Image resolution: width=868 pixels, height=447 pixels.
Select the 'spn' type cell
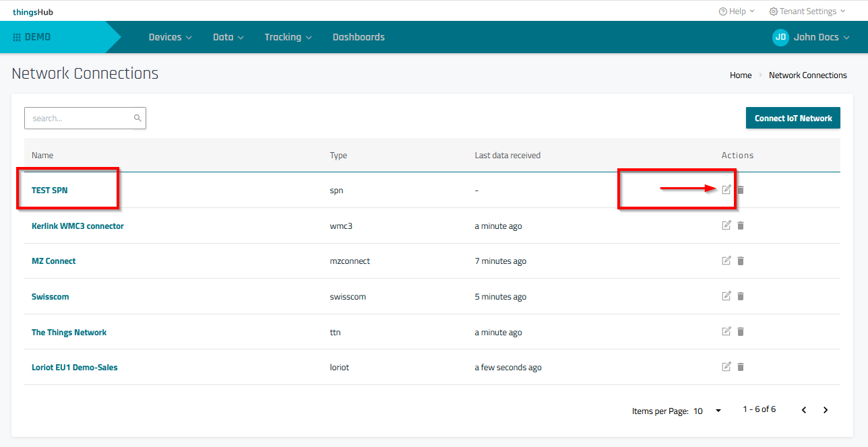click(x=336, y=191)
